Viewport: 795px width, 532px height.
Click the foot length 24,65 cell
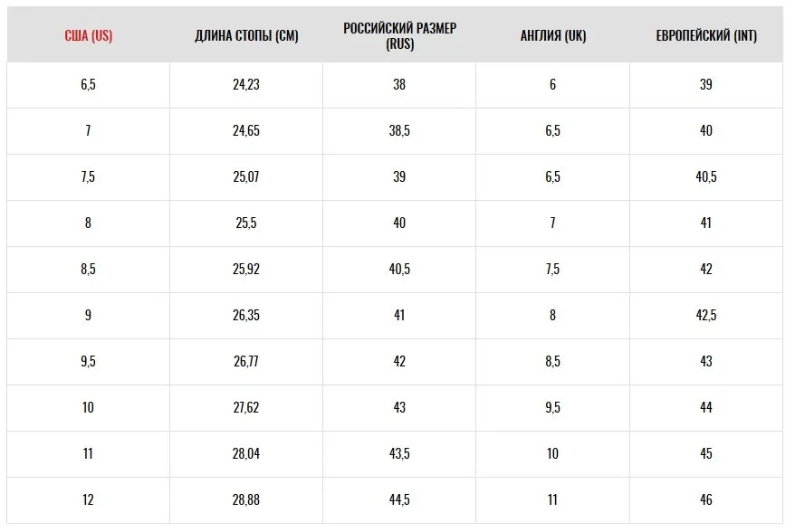[246, 130]
